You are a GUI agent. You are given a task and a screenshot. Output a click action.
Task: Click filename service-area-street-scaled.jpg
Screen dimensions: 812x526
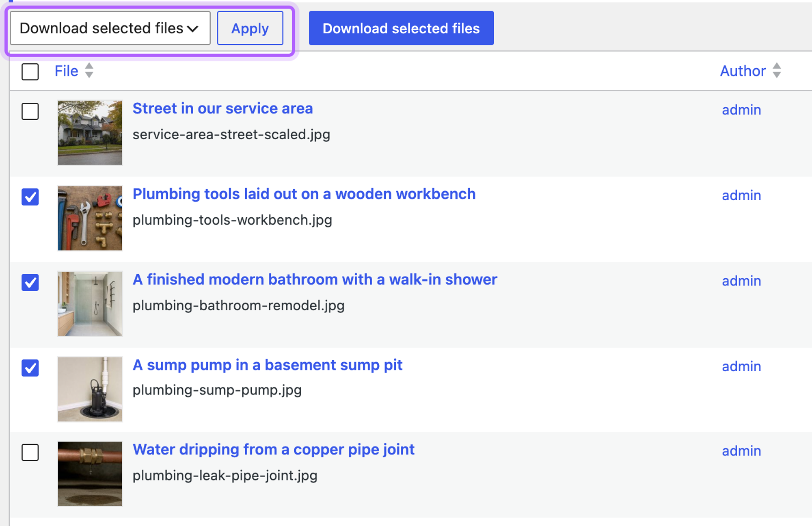pyautogui.click(x=231, y=134)
